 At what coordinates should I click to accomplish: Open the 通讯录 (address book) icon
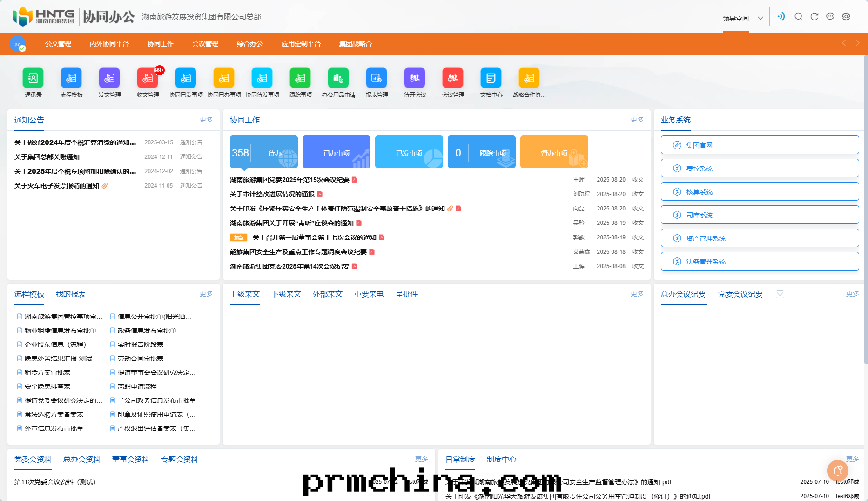pyautogui.click(x=33, y=78)
